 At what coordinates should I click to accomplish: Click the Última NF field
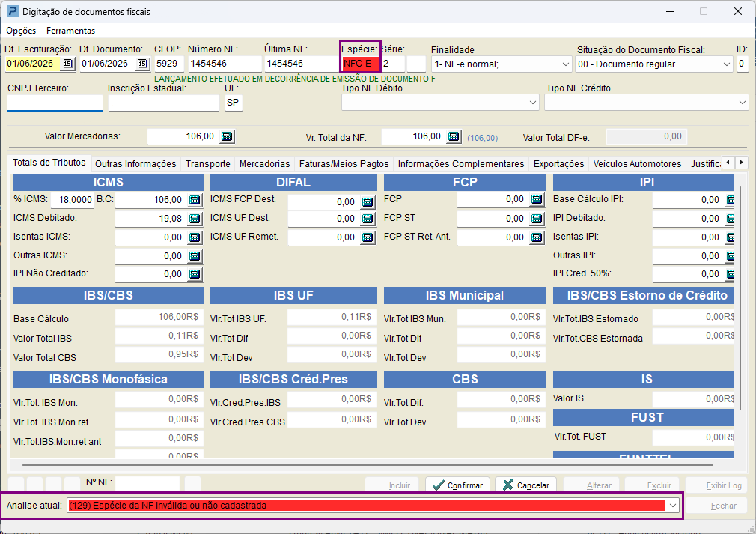click(302, 64)
